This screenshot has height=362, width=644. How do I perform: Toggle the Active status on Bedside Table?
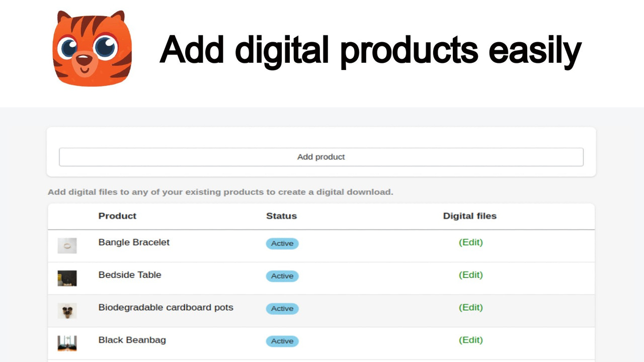tap(282, 276)
